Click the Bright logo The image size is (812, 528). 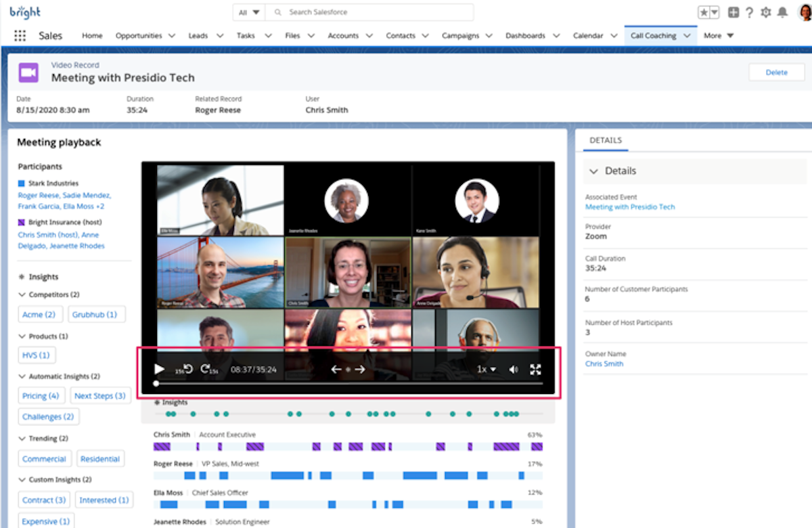(25, 12)
